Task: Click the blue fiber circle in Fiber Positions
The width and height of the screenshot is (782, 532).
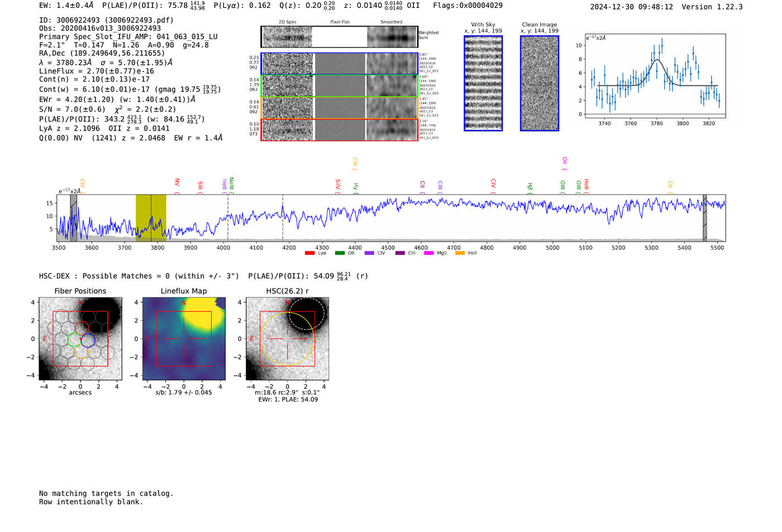Action: pos(88,339)
